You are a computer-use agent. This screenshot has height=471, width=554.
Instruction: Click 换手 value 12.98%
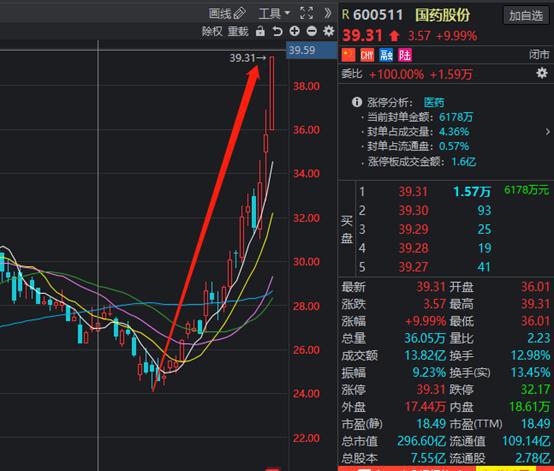point(531,355)
